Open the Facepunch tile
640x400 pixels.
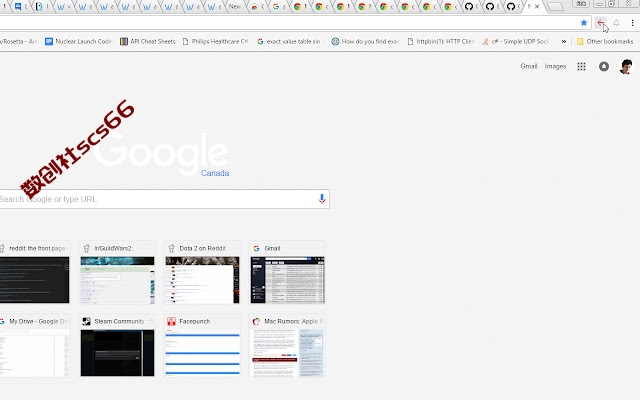(202, 345)
